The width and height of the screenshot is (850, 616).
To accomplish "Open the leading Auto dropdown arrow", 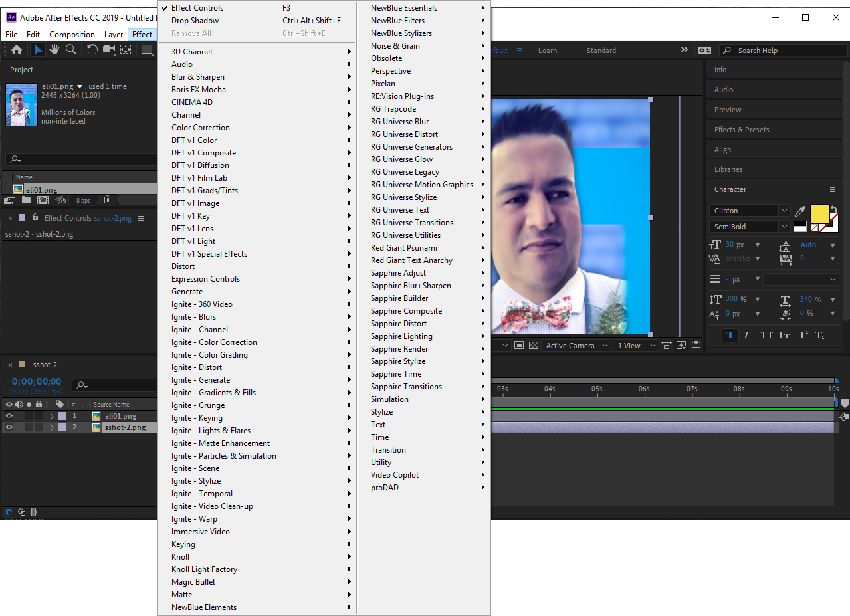I will [x=833, y=245].
